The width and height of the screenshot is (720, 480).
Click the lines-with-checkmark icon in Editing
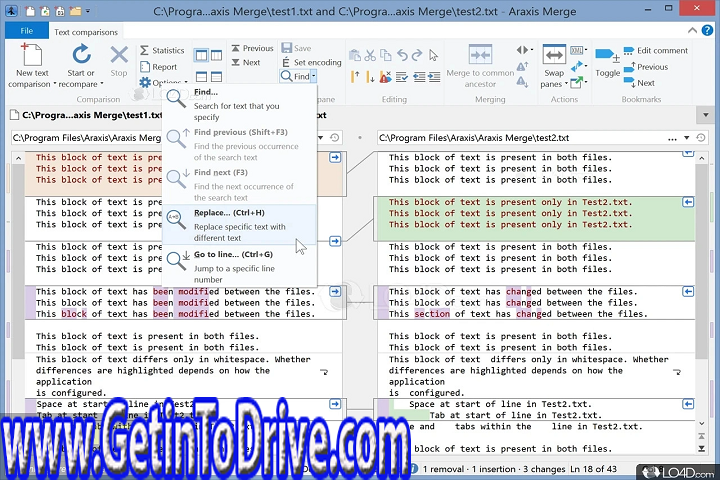pos(402,77)
